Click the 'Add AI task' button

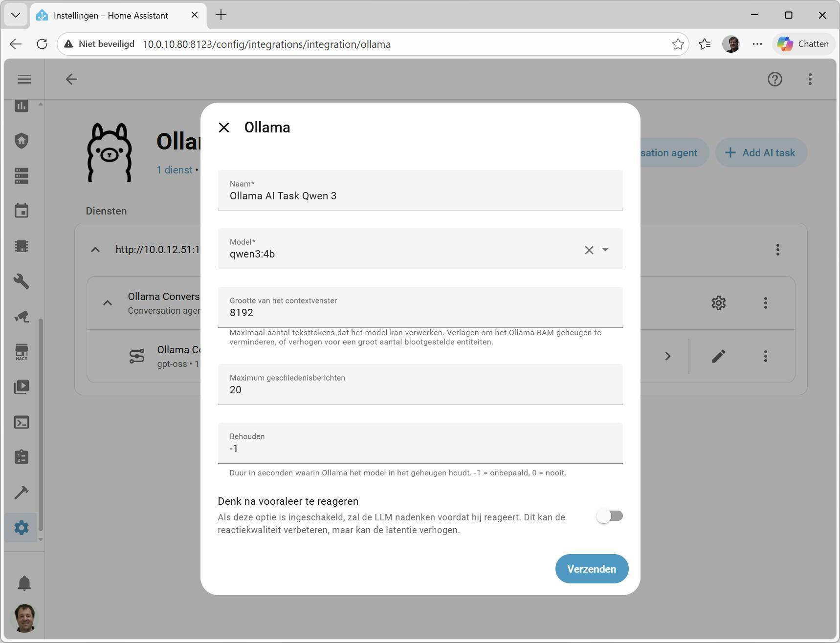click(x=761, y=153)
